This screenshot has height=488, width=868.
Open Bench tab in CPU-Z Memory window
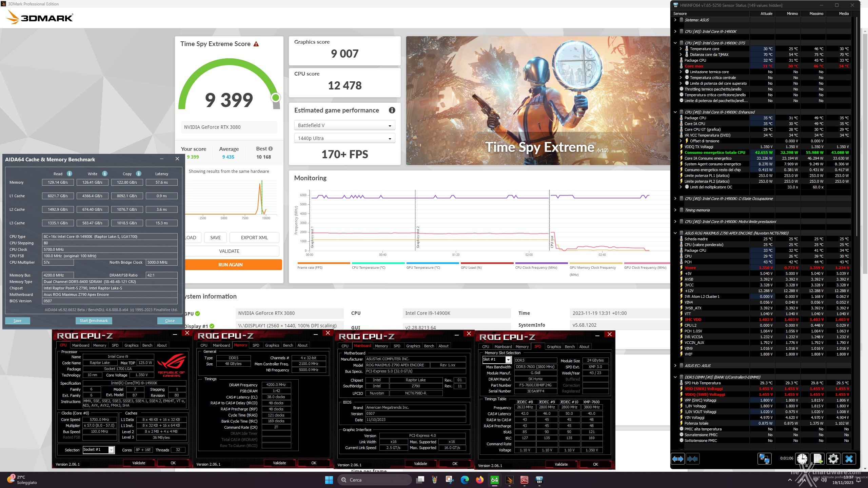[x=288, y=345]
